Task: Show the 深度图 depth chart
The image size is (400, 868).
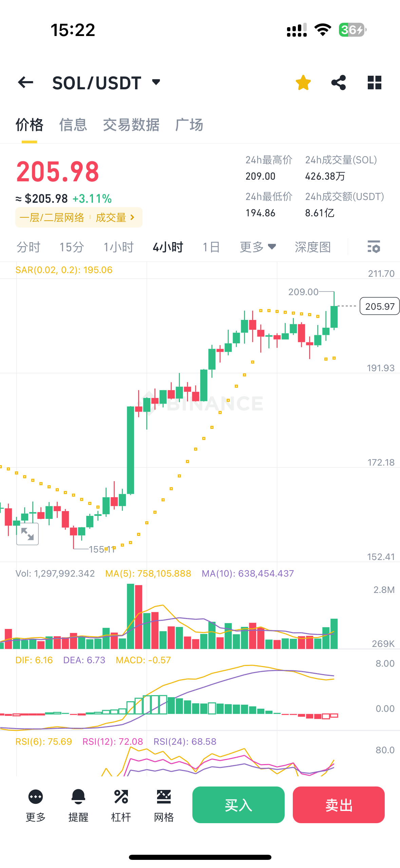Action: point(312,247)
